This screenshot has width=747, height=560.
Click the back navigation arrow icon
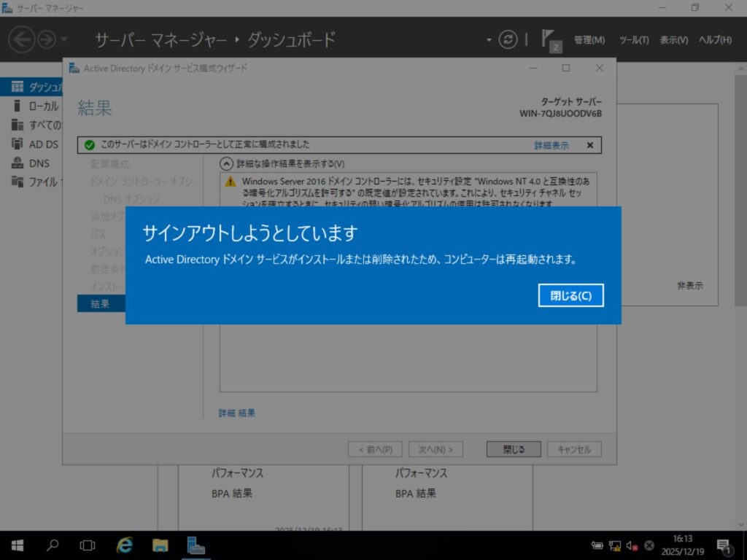tap(22, 39)
